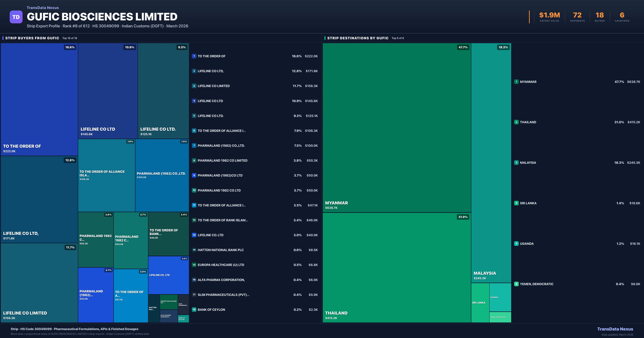
Task: Click rank badge 18 next to BANK OF CEYLON
Action: click(194, 310)
